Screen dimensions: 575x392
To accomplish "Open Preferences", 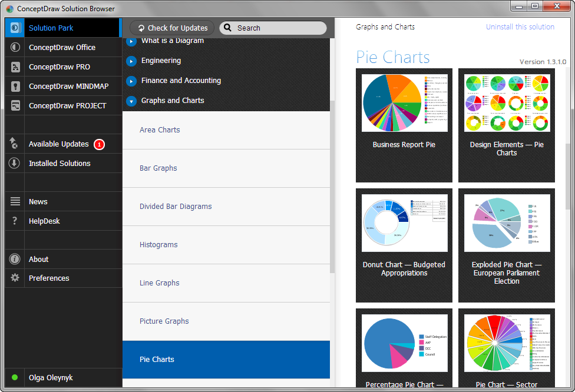I will point(63,278).
